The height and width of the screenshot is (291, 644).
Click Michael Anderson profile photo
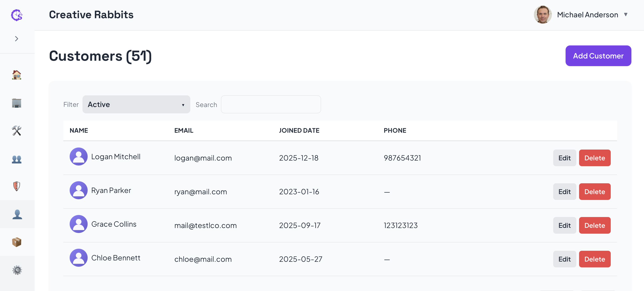(542, 15)
